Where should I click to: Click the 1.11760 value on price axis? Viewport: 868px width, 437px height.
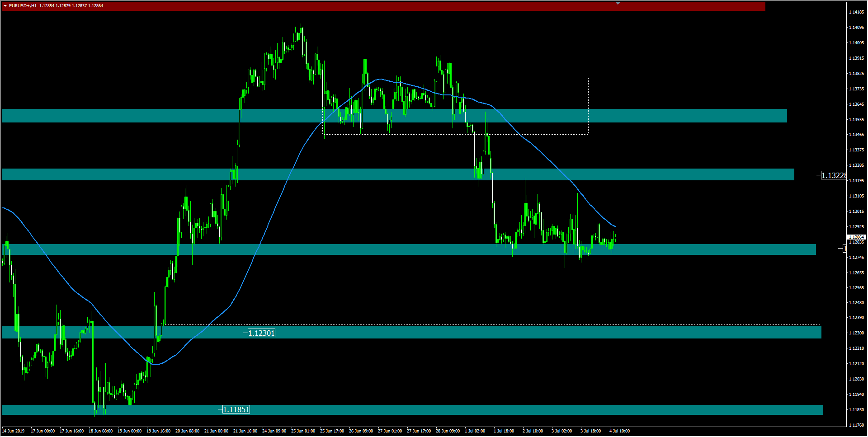coord(856,425)
